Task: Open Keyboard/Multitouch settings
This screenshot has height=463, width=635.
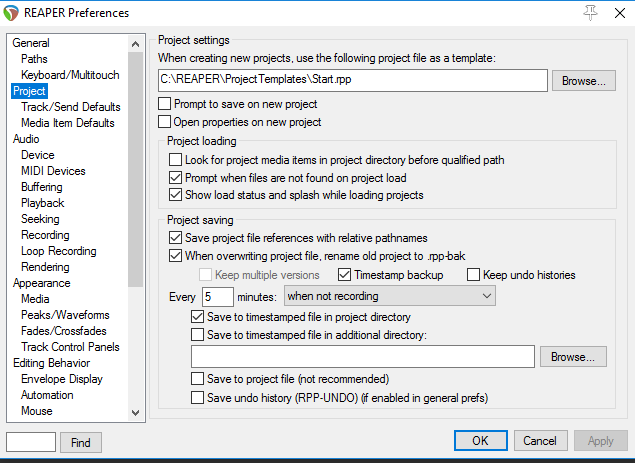Action: 70,75
